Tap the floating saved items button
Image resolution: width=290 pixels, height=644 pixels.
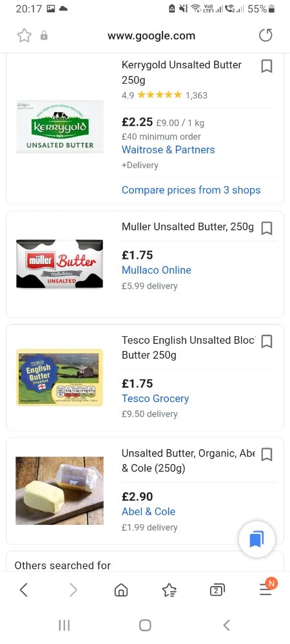click(x=256, y=539)
